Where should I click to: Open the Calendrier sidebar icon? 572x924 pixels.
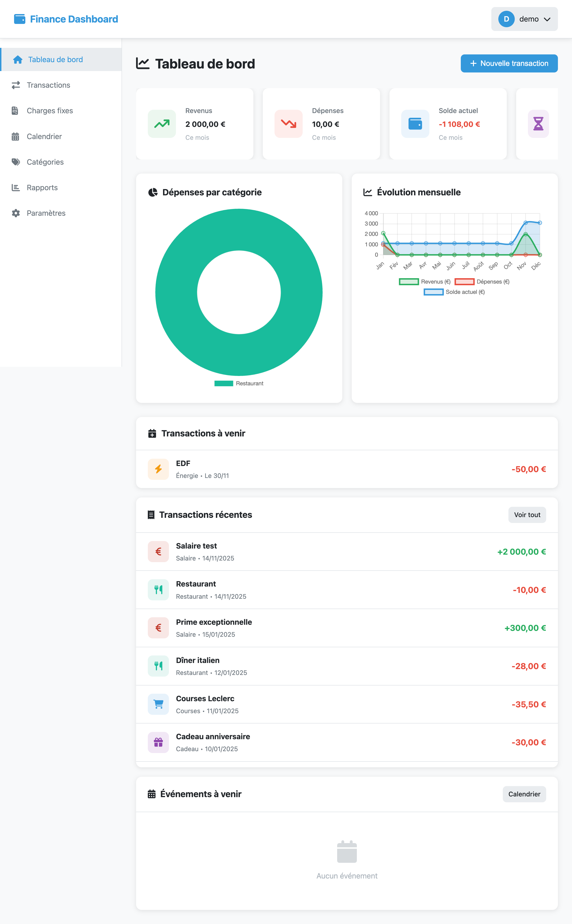coord(15,136)
